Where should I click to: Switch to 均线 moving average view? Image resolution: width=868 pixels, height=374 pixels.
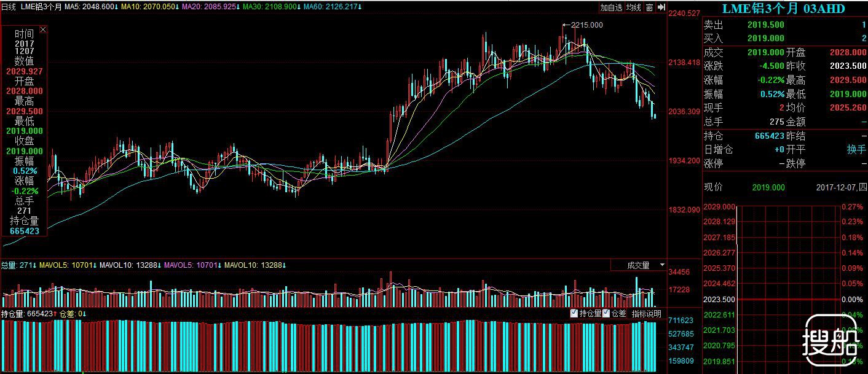pos(634,7)
